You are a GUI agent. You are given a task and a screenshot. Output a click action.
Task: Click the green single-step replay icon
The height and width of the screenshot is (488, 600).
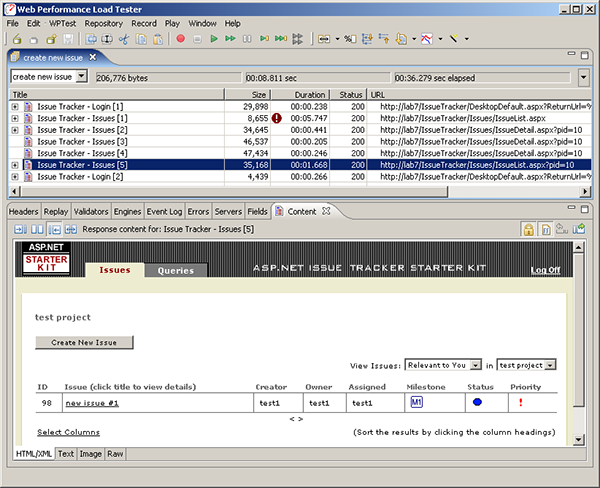pos(264,39)
